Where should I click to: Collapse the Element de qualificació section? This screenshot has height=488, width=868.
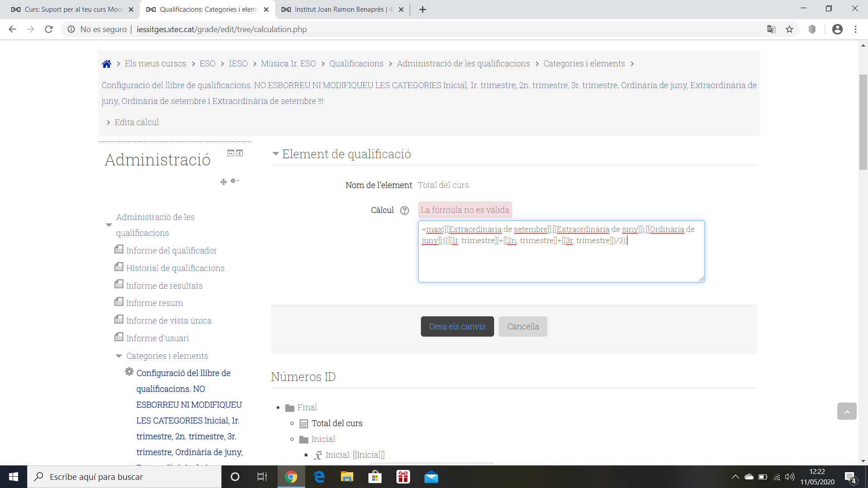pos(275,154)
